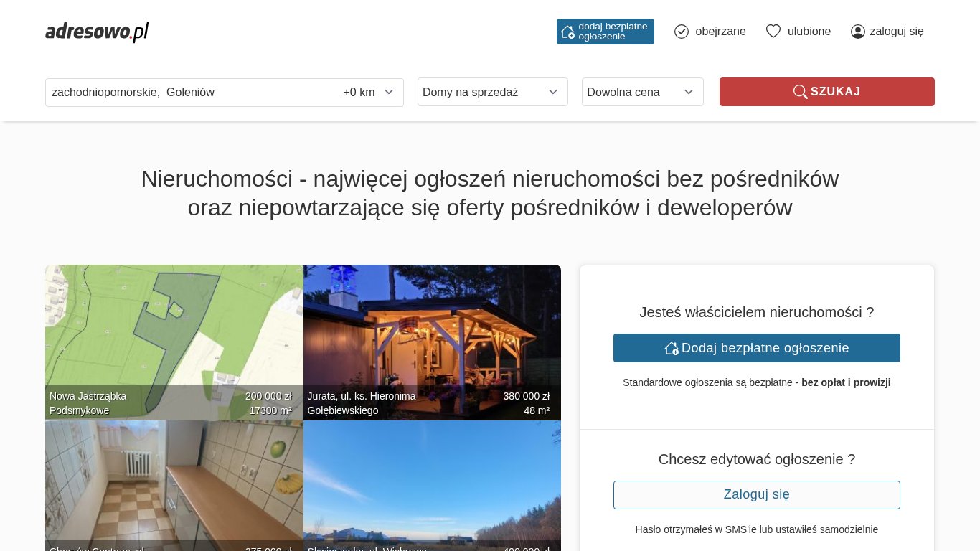This screenshot has height=551, width=980.
Task: Open ulubione favorites page
Action: coord(809,32)
